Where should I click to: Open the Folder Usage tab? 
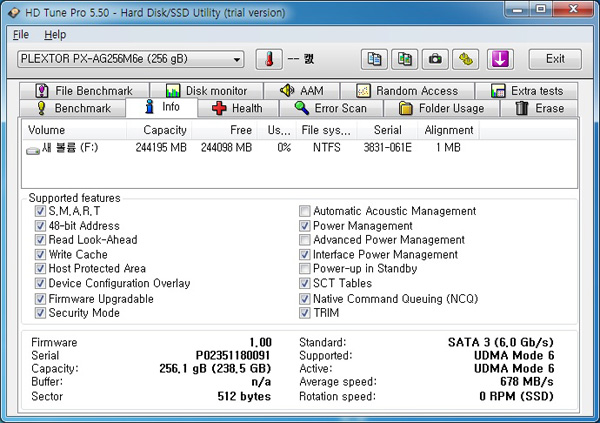coord(441,108)
